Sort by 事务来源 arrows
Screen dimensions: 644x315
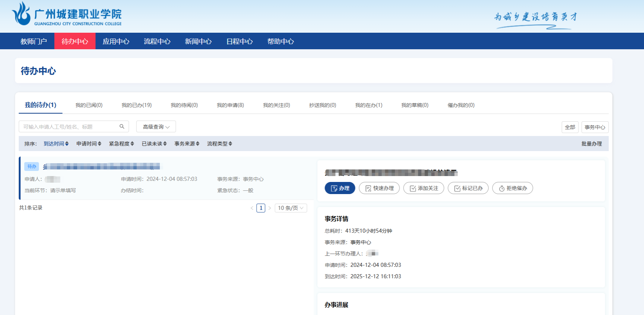[197, 144]
